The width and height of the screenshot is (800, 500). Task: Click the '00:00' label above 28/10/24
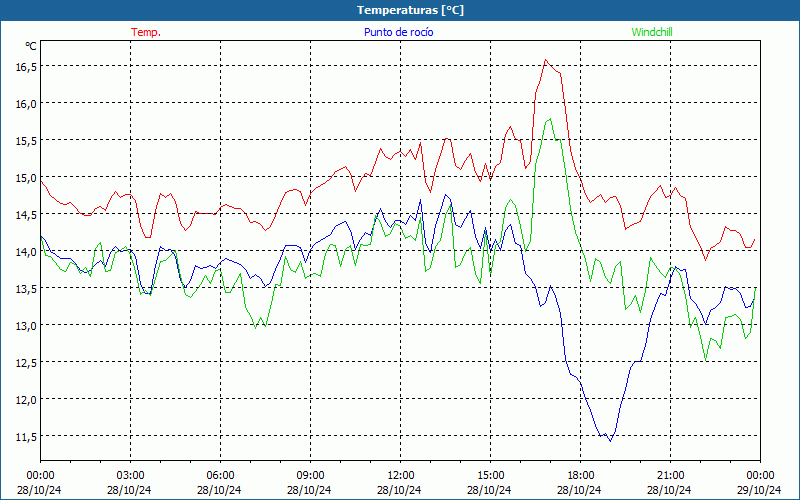40,476
